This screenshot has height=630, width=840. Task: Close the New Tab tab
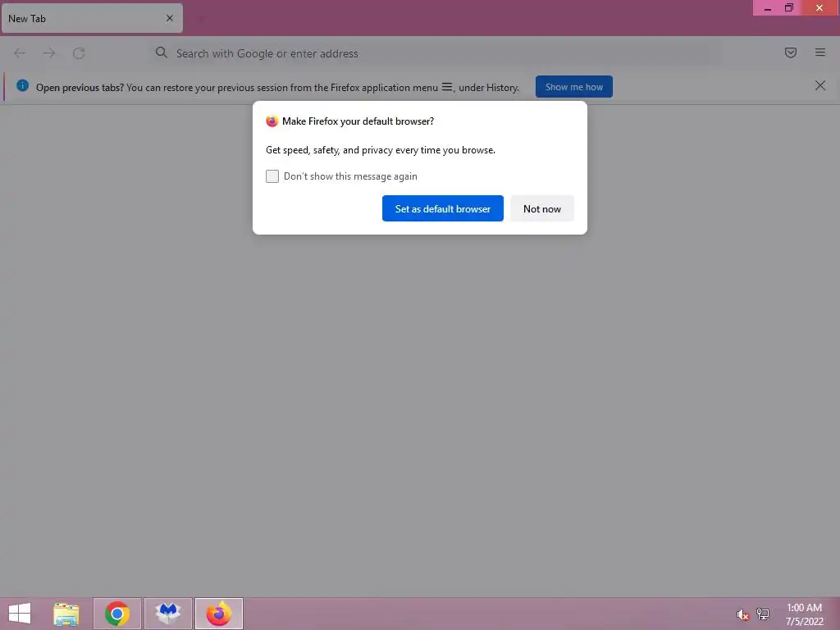170,18
